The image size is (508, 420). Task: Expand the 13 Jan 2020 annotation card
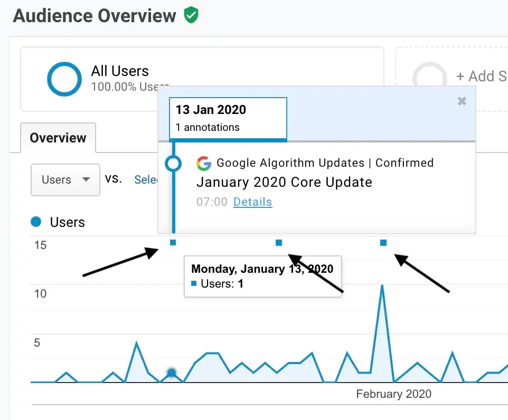227,118
